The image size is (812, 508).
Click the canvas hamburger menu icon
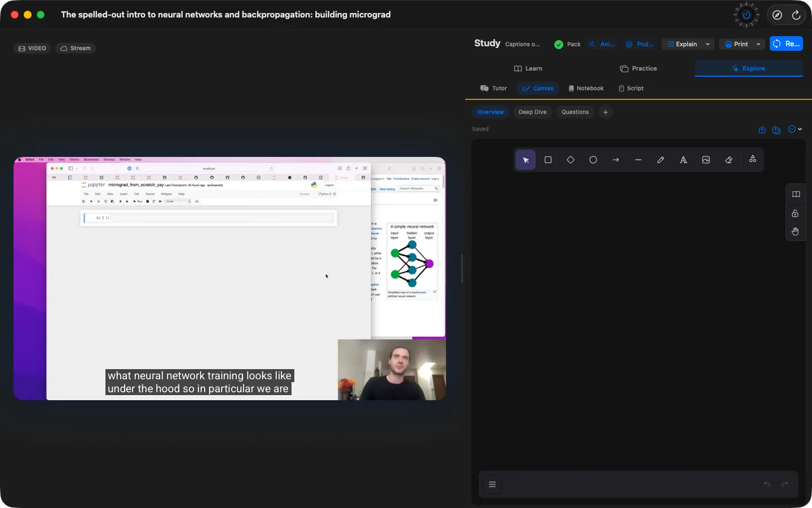pyautogui.click(x=492, y=484)
